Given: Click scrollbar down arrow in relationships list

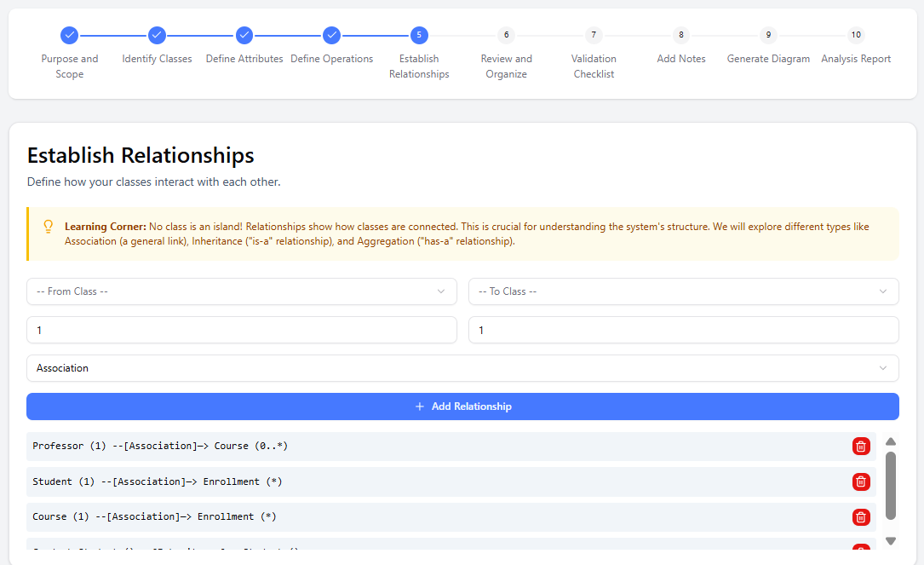Looking at the screenshot, I should coord(891,540).
